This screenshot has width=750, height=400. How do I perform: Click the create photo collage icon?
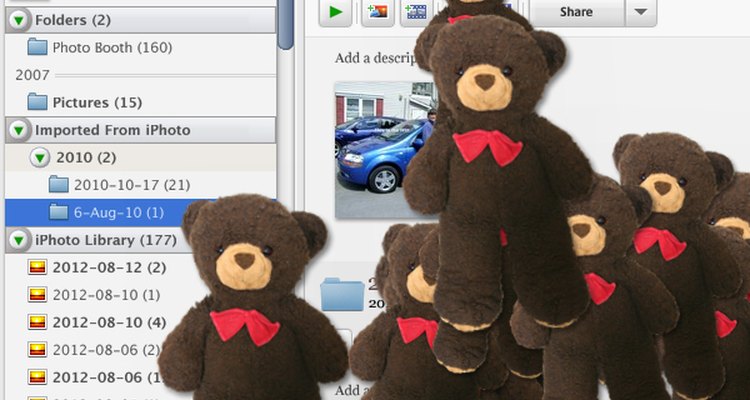pyautogui.click(x=377, y=12)
